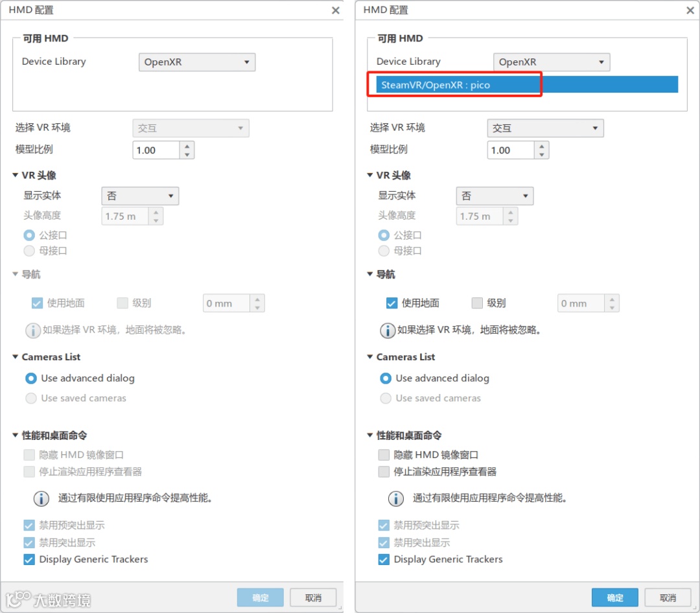Image resolution: width=700 pixels, height=613 pixels.
Task: Select 公接口 radio in right dialog
Action: pyautogui.click(x=384, y=235)
